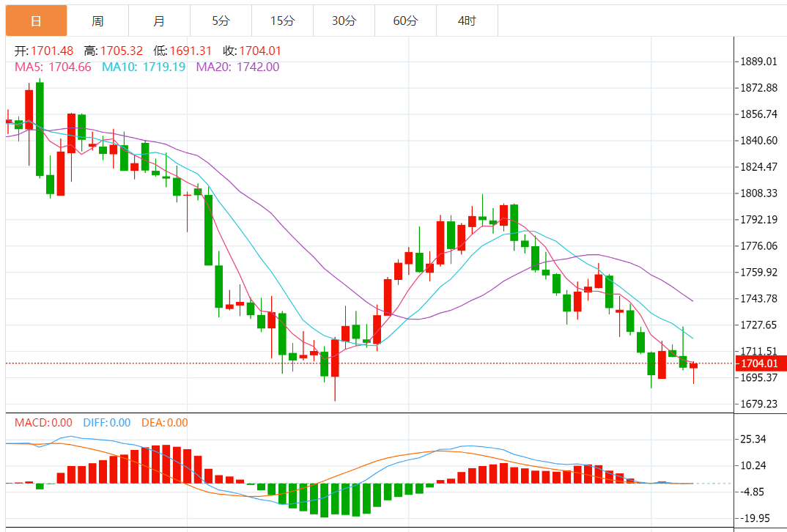Viewport: 787px width, 532px height.
Task: Select the 日 daily timeframe tab
Action: pos(36,21)
